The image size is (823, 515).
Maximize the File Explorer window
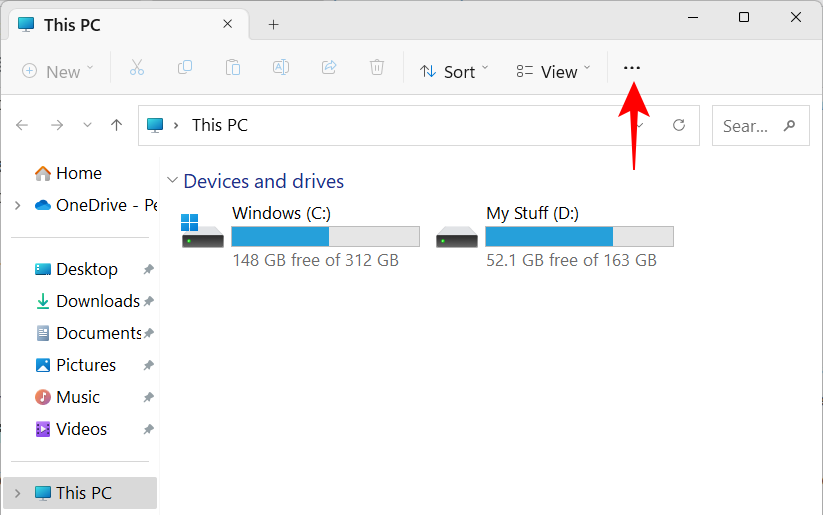click(x=744, y=17)
